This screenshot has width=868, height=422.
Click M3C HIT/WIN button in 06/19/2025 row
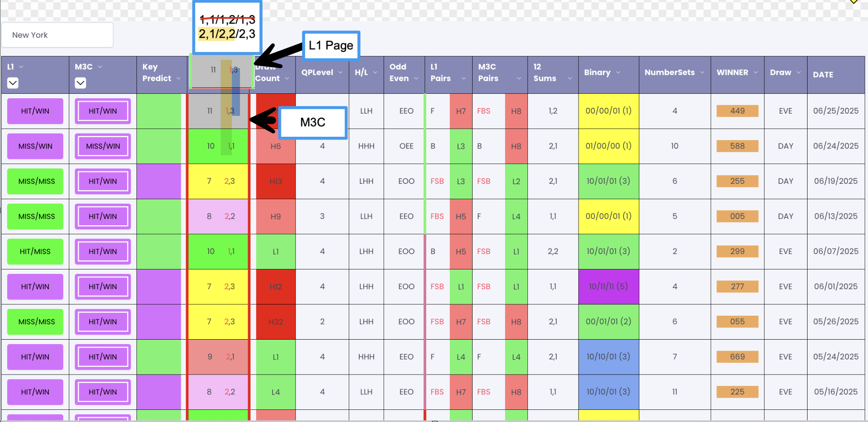point(103,181)
